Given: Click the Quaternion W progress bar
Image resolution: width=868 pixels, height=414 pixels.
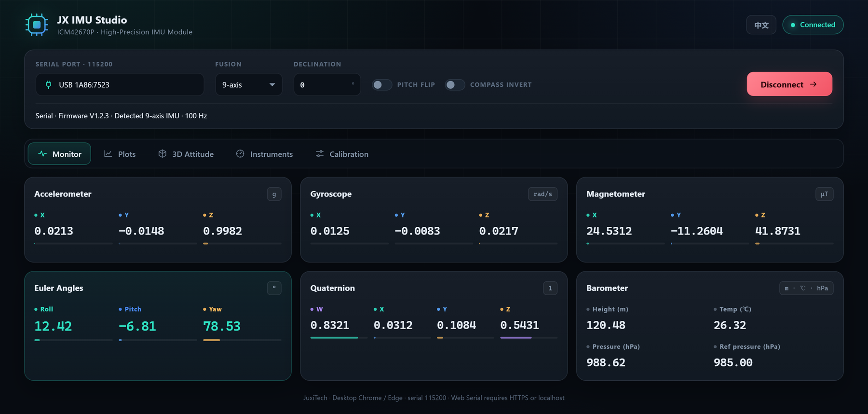Looking at the screenshot, I should (x=339, y=338).
